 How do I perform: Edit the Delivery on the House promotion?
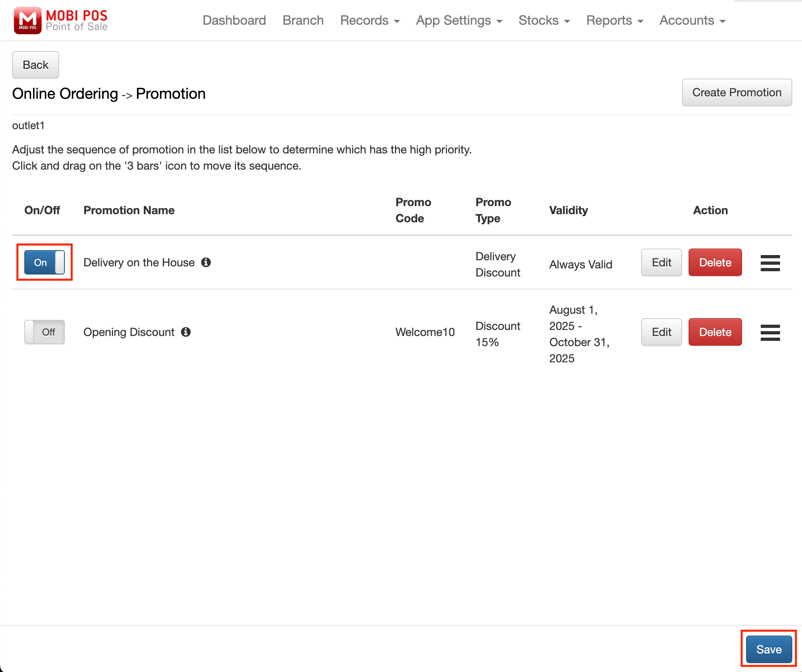(x=661, y=262)
